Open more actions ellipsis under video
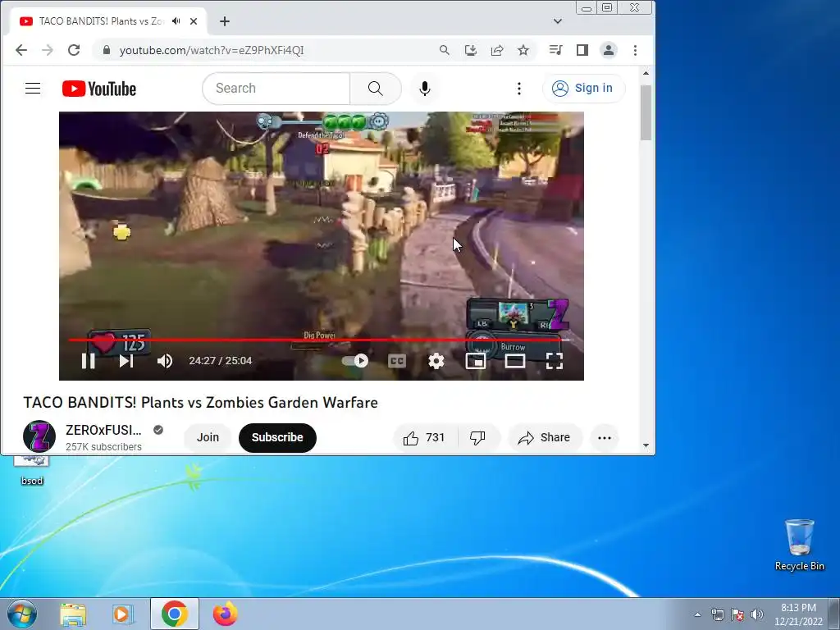This screenshot has width=840, height=630. 605,438
